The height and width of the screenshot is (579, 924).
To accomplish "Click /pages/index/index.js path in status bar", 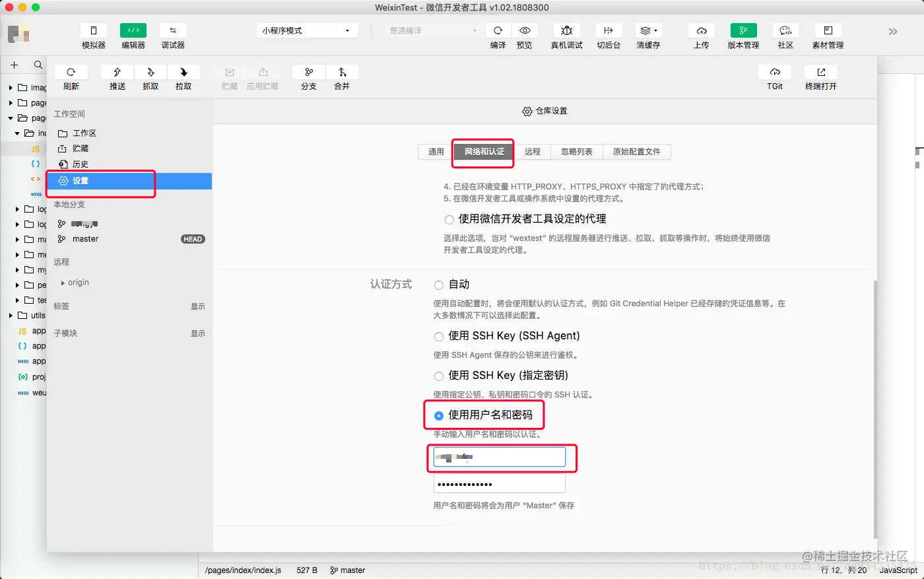I will tap(243, 570).
